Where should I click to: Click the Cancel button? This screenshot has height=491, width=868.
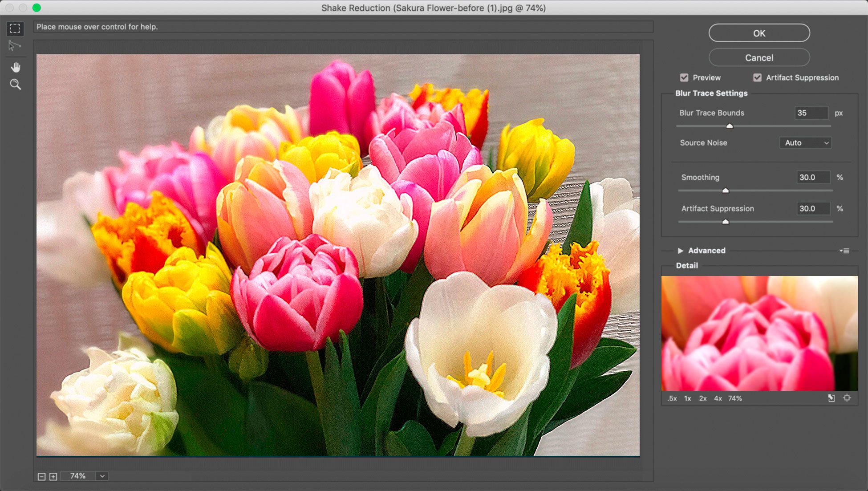pyautogui.click(x=759, y=57)
